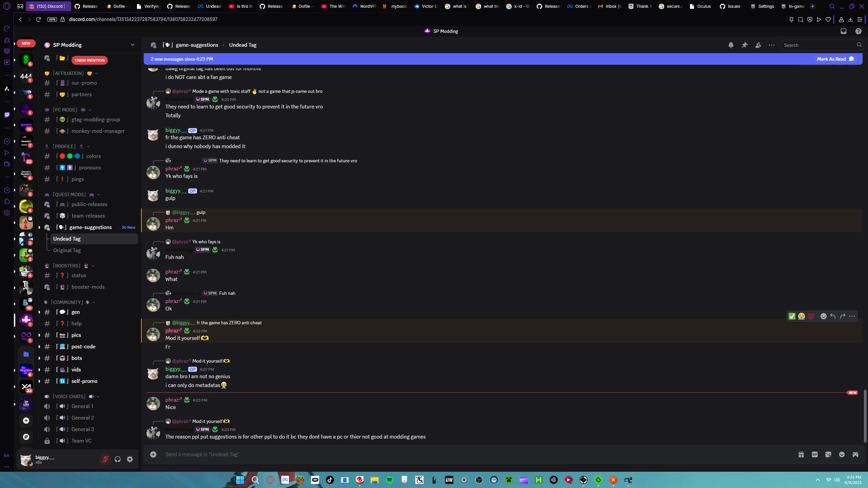Open the Original Tag thread
Screen dimensions: 868x488
tap(67, 250)
